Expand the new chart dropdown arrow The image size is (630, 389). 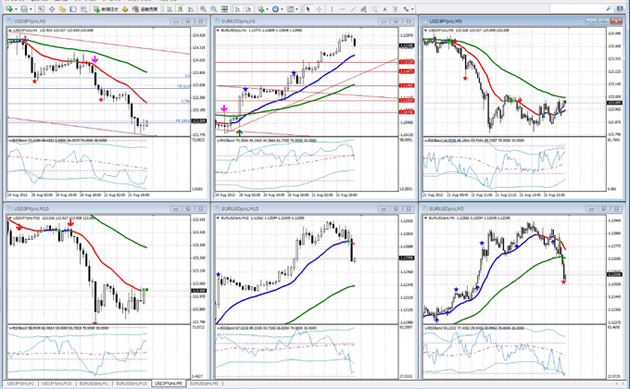coord(16,9)
